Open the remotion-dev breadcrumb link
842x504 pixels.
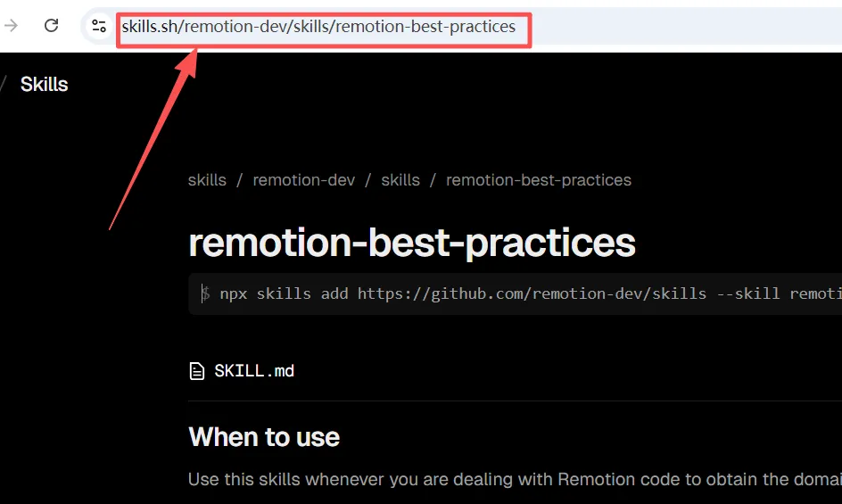303,180
